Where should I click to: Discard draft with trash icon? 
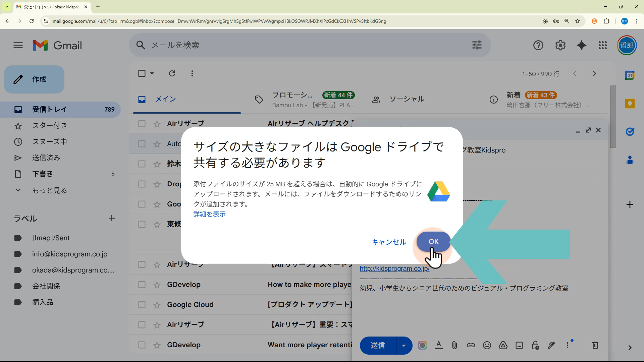595,345
